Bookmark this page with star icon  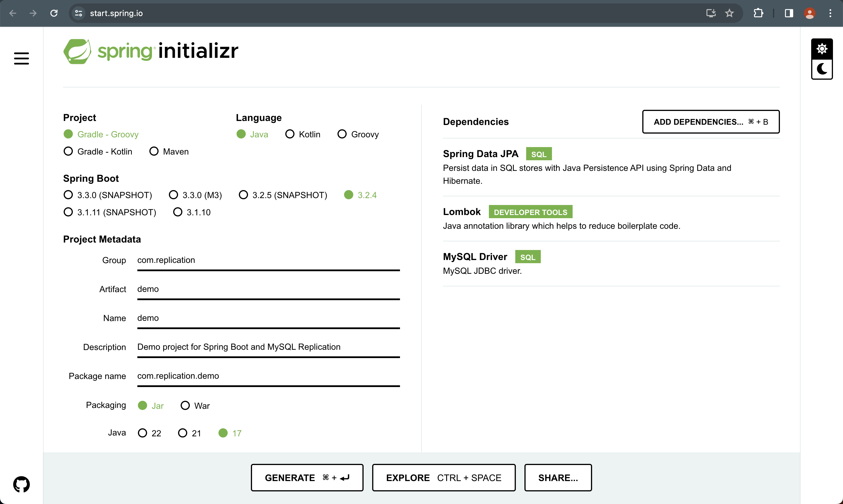[x=729, y=13]
